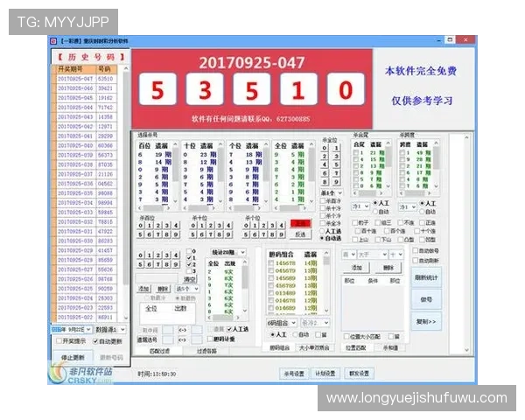Enable the 开奖提示 checkbox
The height and width of the screenshot is (420, 525).
click(x=59, y=340)
